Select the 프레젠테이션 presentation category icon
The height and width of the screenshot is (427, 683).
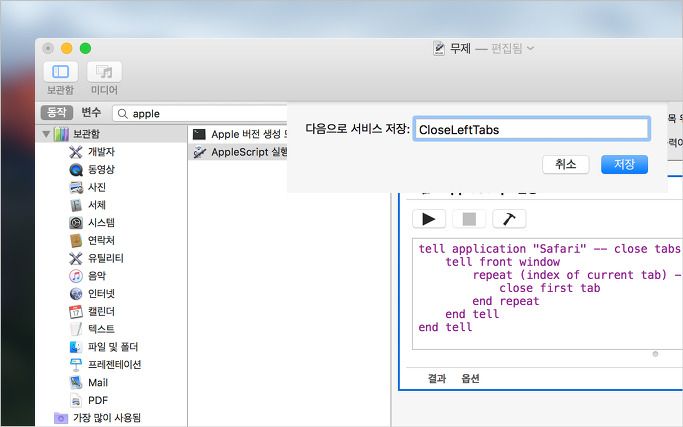(x=76, y=365)
